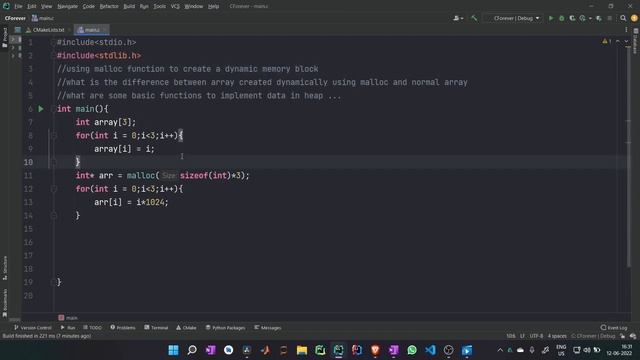Open the CMake tool window
Viewport: 640px width, 360px height.
tap(186, 328)
